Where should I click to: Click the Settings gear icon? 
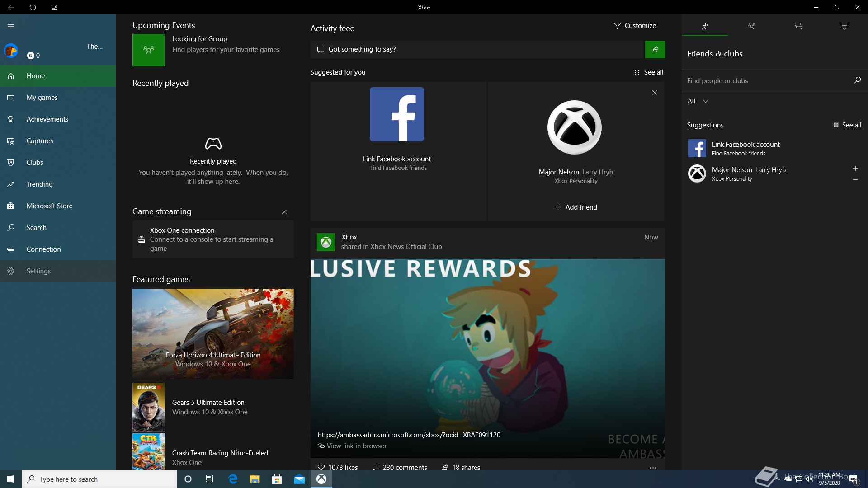pos(11,271)
